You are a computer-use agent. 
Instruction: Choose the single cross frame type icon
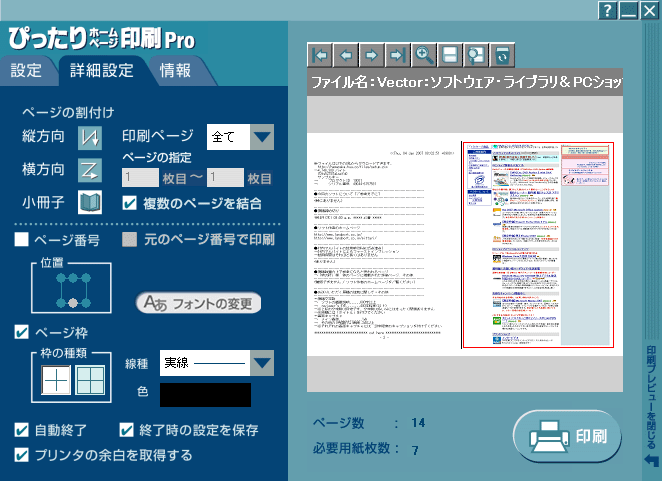(x=56, y=380)
